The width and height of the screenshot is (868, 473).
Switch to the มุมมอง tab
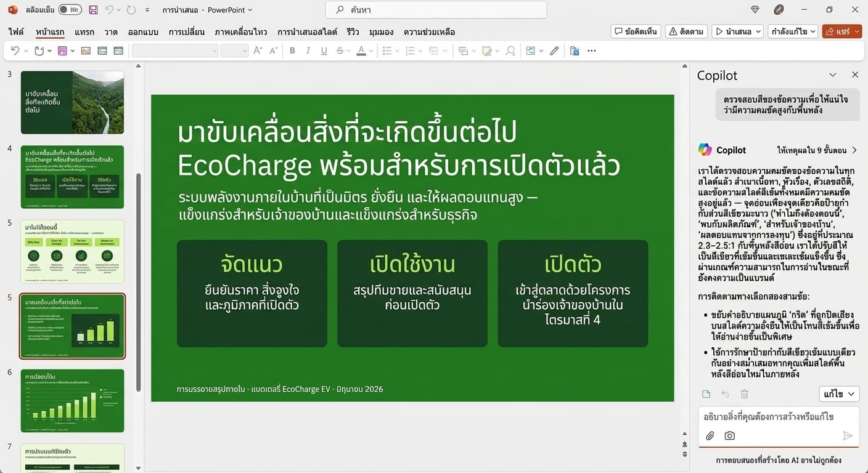click(381, 31)
